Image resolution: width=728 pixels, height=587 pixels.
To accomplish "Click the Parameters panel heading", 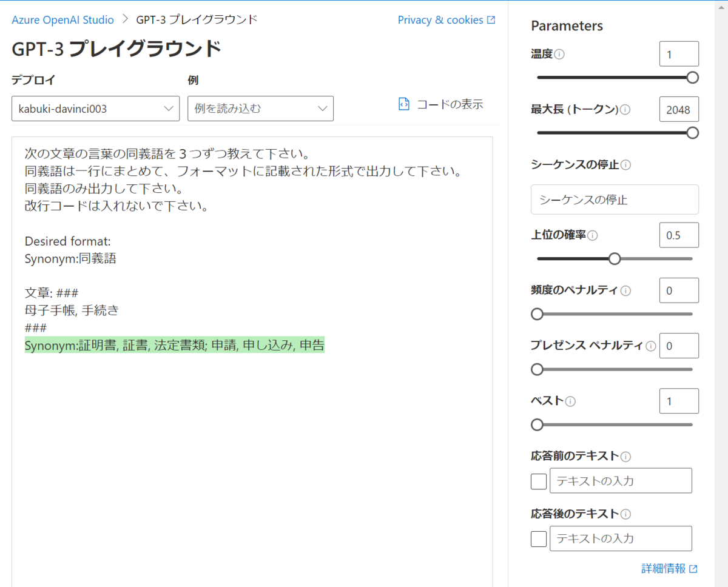I will coord(567,26).
